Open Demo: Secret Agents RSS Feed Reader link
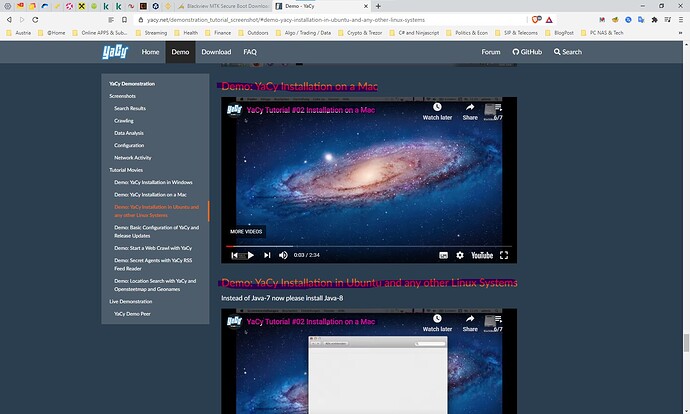Image resolution: width=690 pixels, height=414 pixels. tap(153, 264)
